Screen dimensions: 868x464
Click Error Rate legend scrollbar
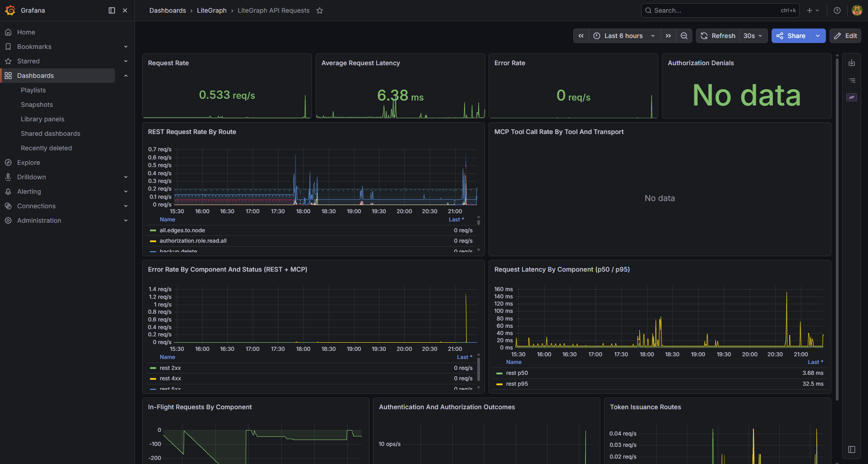click(479, 369)
